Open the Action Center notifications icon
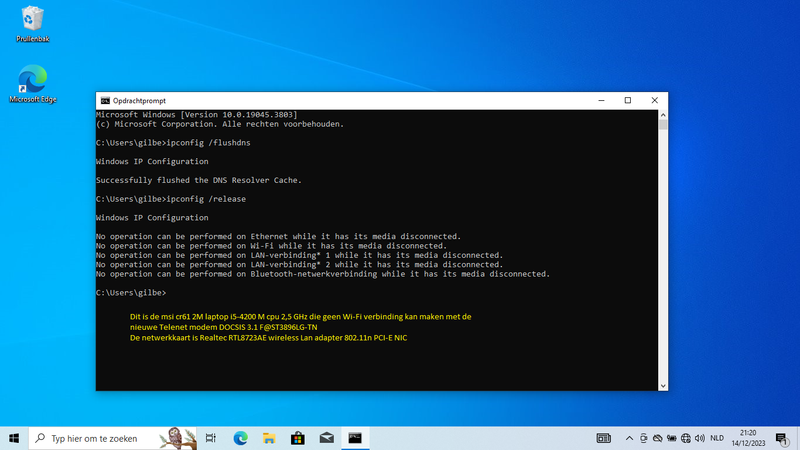 click(x=782, y=438)
